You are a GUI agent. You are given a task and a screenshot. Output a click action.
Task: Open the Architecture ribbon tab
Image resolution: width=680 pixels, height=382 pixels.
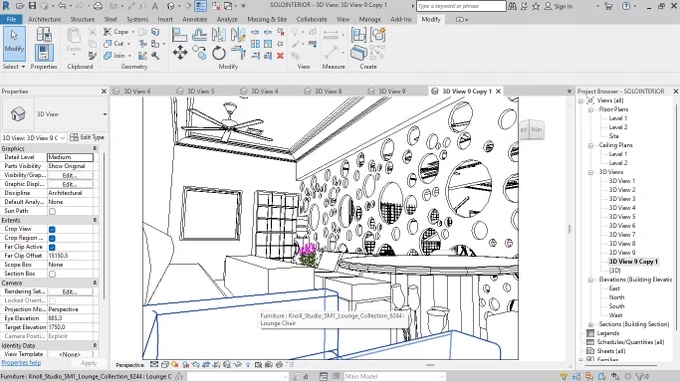(x=44, y=19)
